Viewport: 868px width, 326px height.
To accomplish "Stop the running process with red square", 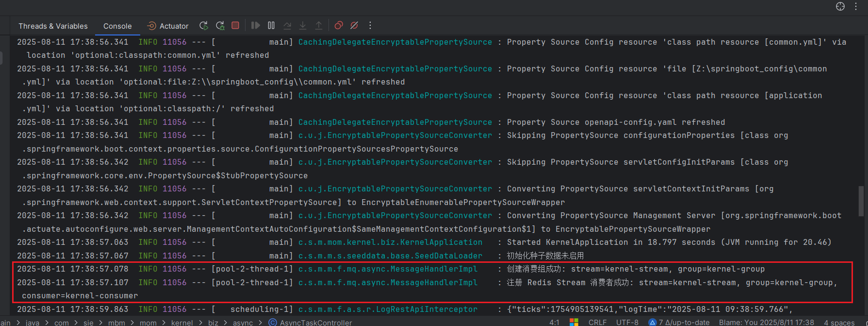I will coord(235,25).
